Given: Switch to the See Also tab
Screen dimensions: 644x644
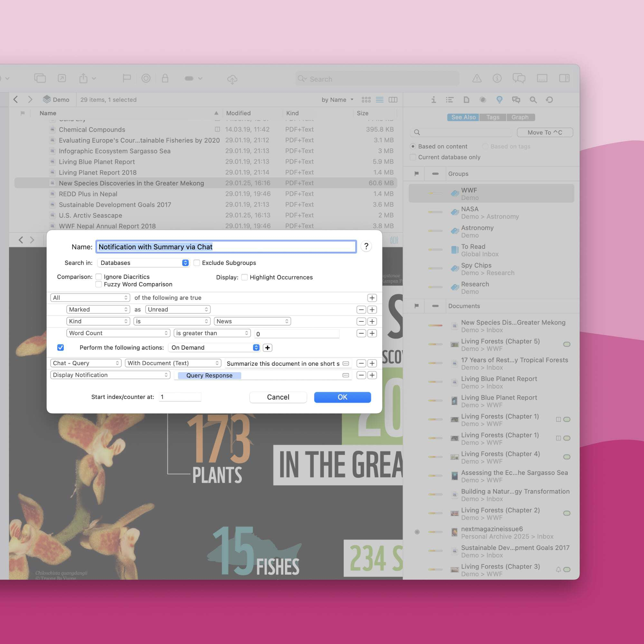Looking at the screenshot, I should point(463,117).
